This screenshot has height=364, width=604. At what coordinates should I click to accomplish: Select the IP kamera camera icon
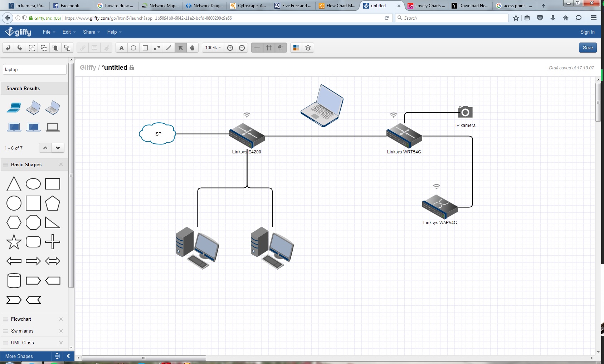465,112
